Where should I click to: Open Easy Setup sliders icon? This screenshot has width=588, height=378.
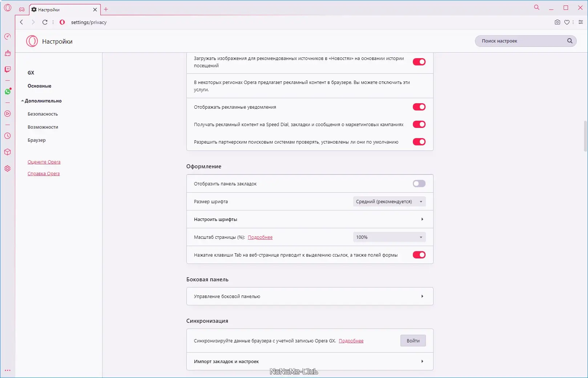(x=580, y=22)
